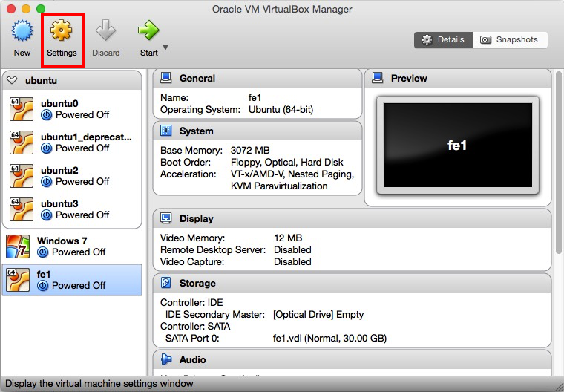Screen dimensions: 564x392
Task: Click the New virtual machine icon
Action: pos(22,32)
